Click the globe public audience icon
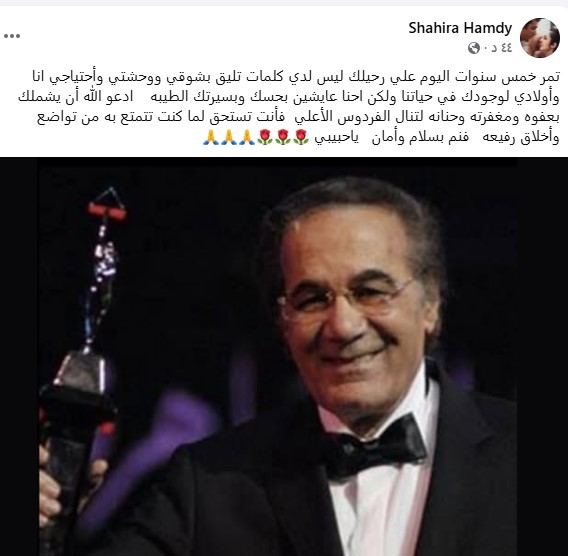Screen dimensions: 568x556 pyautogui.click(x=473, y=48)
